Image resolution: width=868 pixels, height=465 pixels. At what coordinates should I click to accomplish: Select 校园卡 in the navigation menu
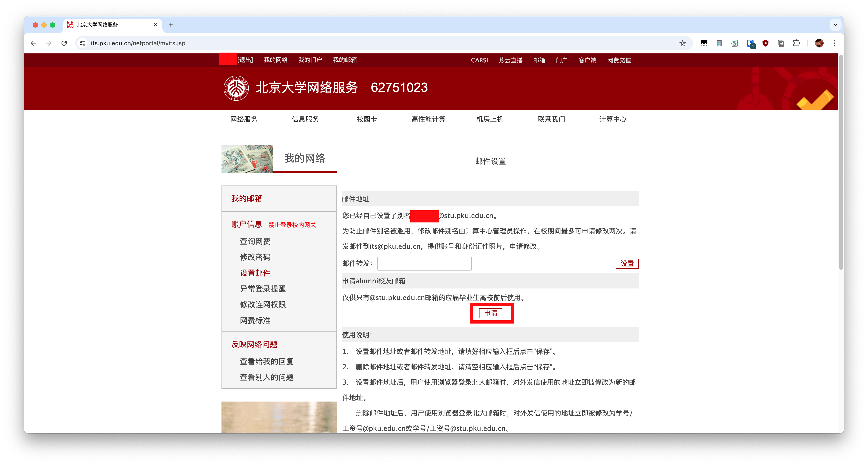[366, 119]
